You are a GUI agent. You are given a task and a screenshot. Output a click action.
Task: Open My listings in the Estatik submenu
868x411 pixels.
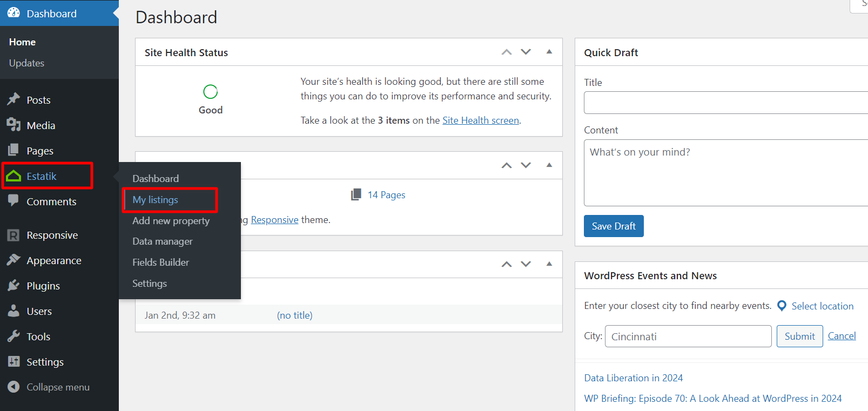click(x=156, y=199)
